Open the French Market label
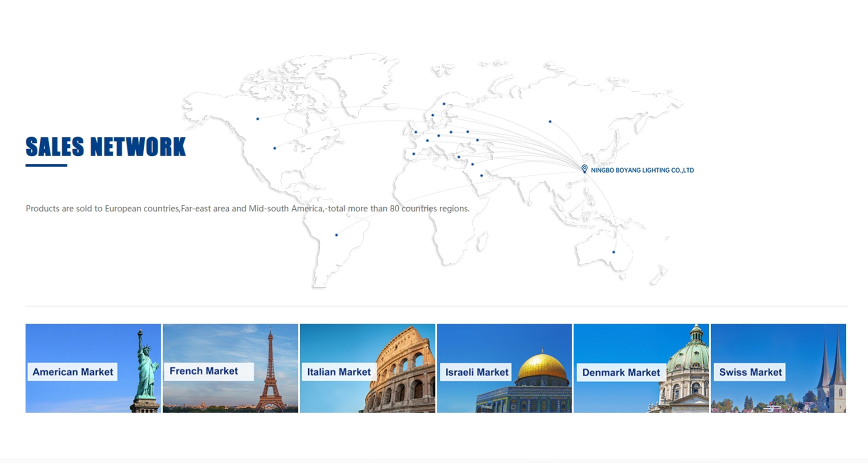 point(204,371)
